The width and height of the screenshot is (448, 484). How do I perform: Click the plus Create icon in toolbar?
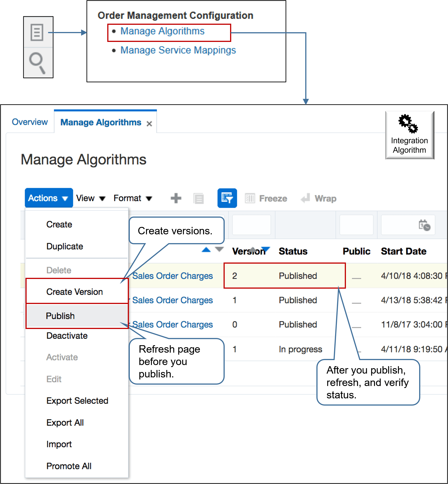(176, 198)
